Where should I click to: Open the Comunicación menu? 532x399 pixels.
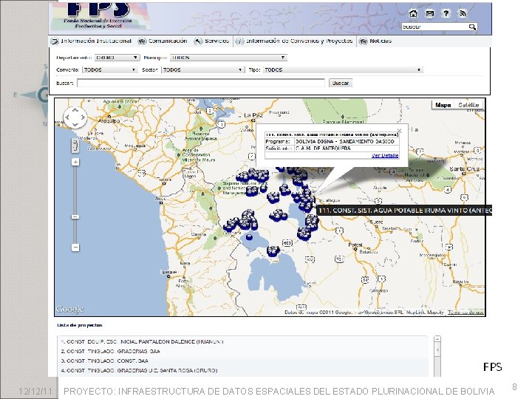point(163,41)
